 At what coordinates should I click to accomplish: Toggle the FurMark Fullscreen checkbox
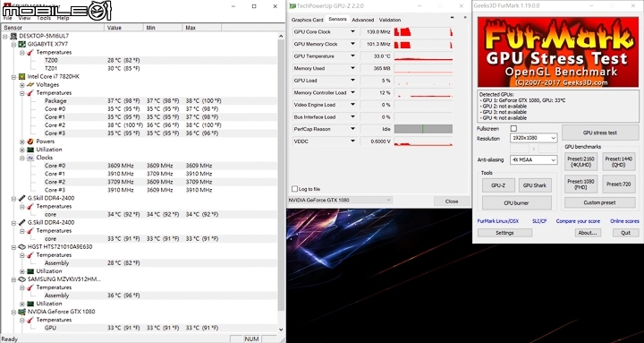(513, 129)
